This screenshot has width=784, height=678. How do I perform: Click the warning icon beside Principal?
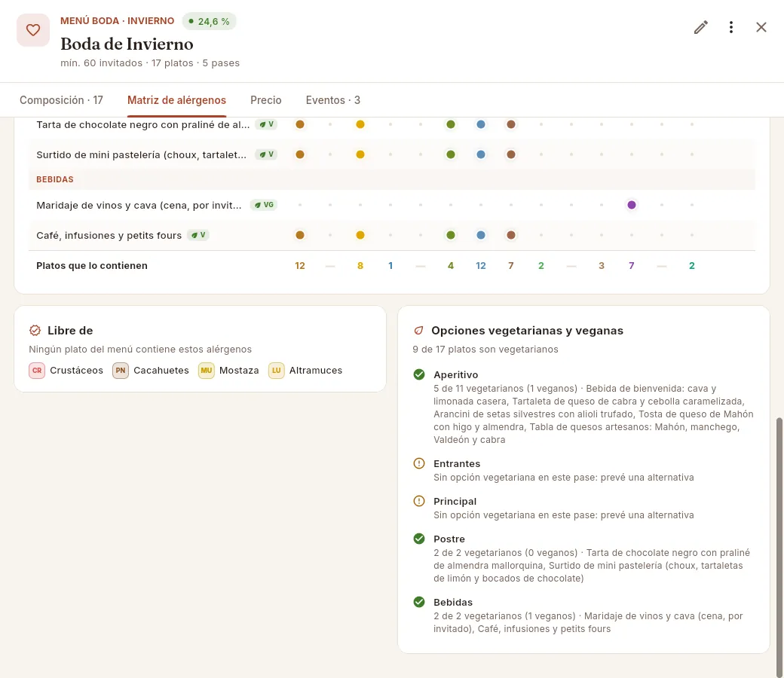coord(419,501)
